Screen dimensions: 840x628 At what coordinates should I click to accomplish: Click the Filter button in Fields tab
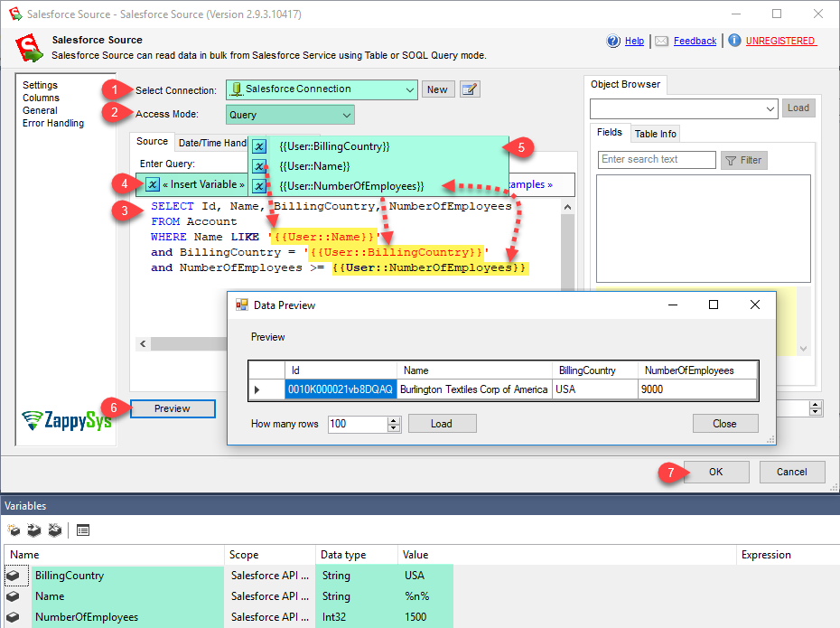click(x=744, y=160)
